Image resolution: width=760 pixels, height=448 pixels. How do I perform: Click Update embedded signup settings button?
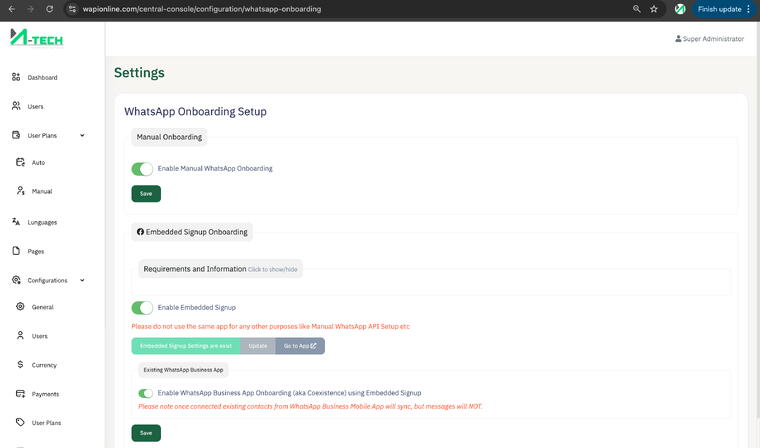[x=258, y=346]
